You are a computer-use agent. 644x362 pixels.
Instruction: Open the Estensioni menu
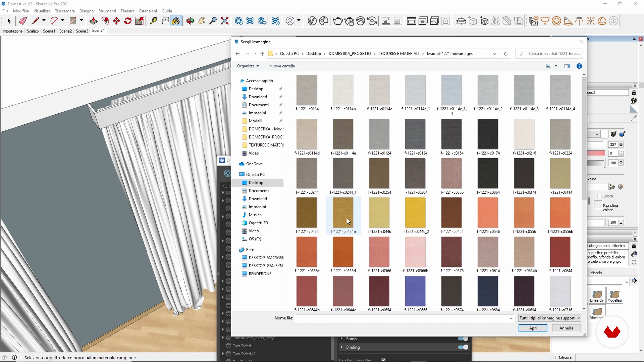coord(148,11)
